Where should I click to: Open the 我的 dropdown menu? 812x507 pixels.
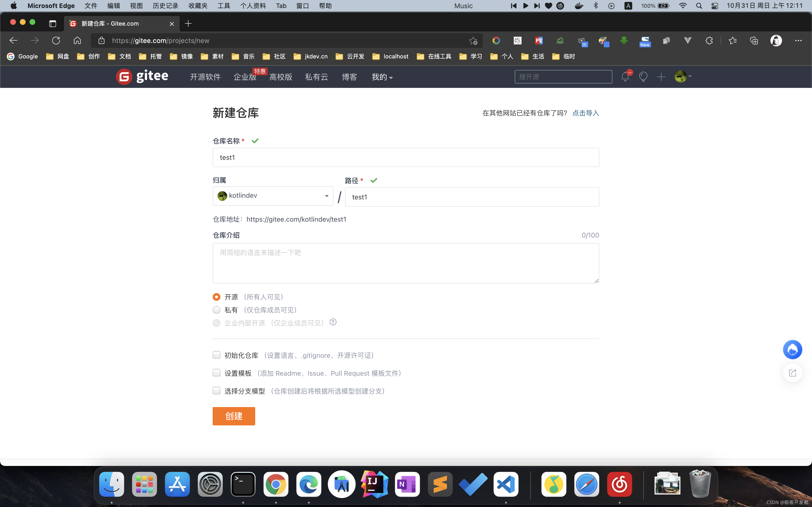[382, 77]
